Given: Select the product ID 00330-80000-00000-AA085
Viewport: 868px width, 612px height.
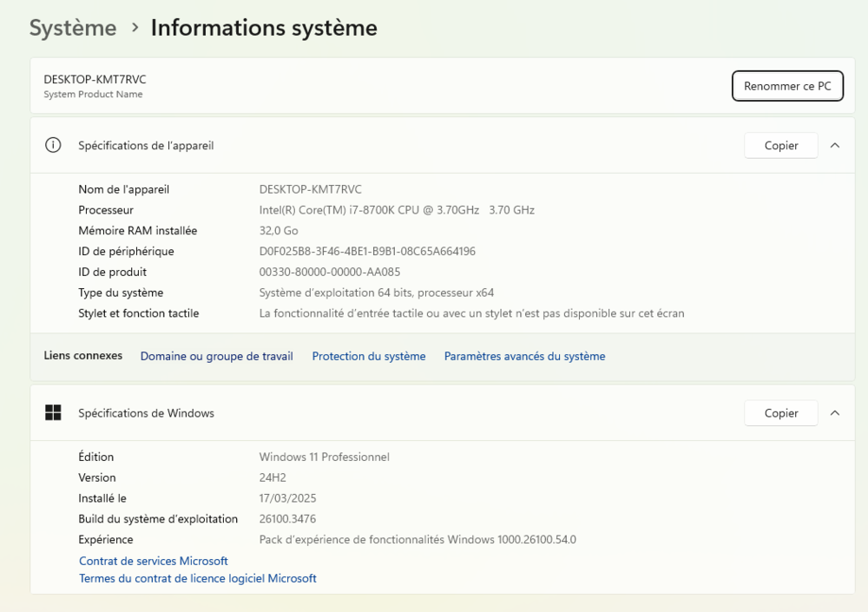Looking at the screenshot, I should pos(329,272).
